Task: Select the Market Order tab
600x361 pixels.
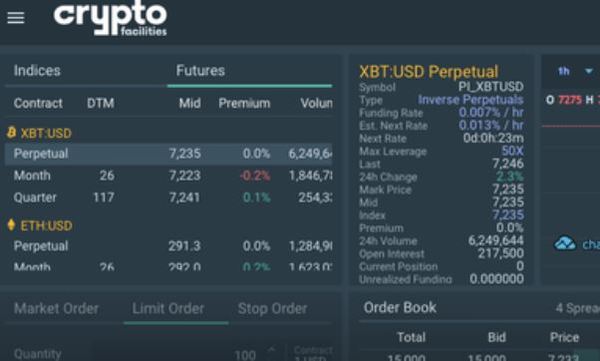Action: [x=56, y=309]
